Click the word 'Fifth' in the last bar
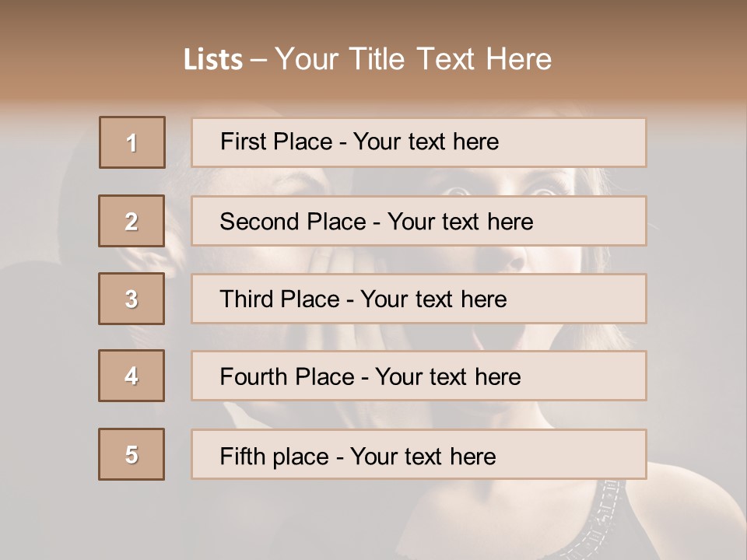Image resolution: width=747 pixels, height=560 pixels. click(x=243, y=456)
